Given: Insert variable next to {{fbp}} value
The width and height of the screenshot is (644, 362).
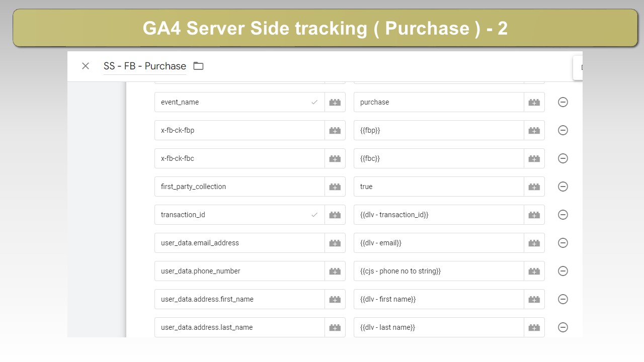Looking at the screenshot, I should tap(534, 130).
